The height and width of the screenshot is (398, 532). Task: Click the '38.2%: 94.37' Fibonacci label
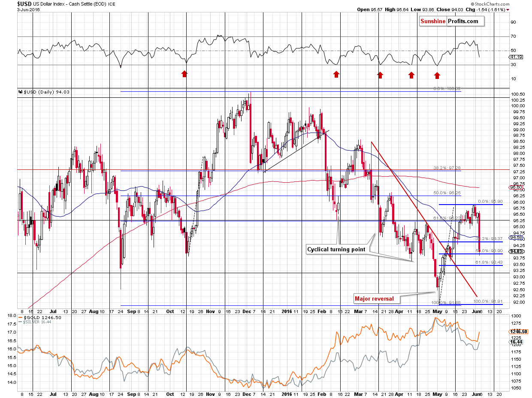point(489,239)
